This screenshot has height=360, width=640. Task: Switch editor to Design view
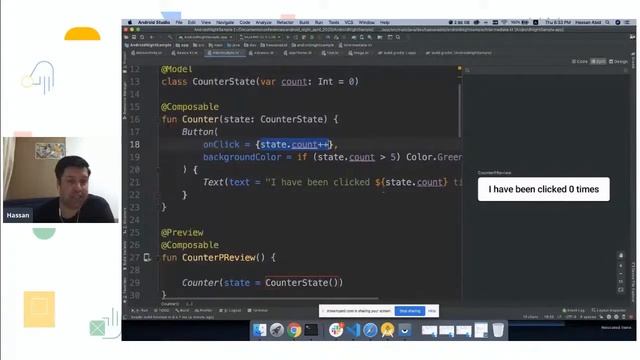tap(619, 62)
